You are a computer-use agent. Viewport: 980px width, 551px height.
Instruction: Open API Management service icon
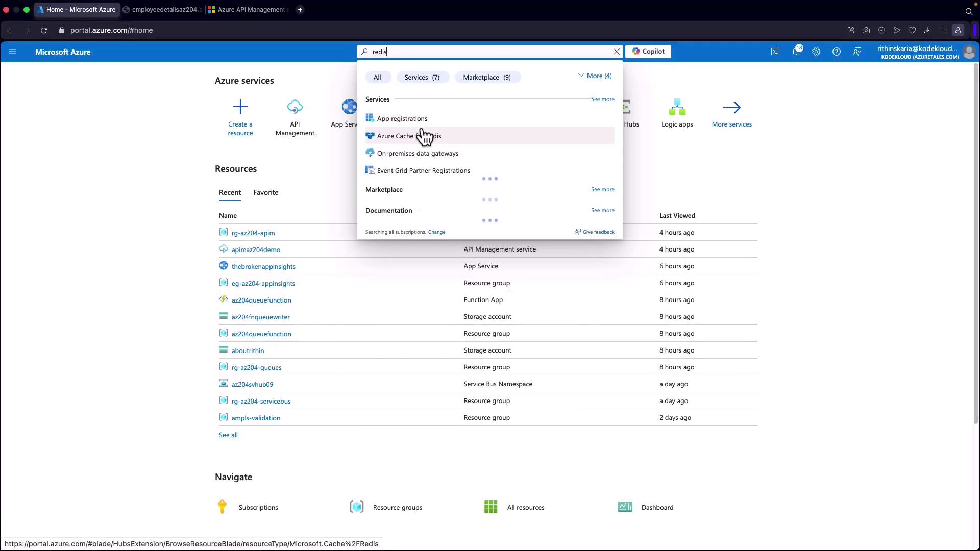pos(295,107)
